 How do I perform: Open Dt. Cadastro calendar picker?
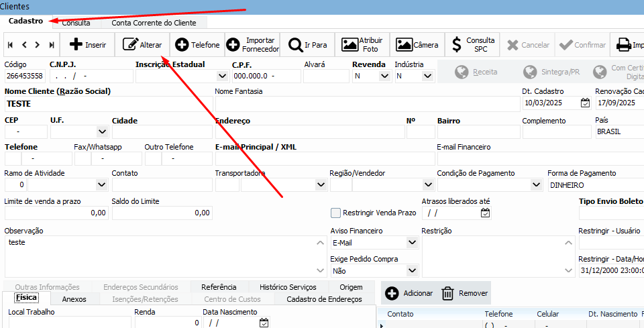click(585, 103)
